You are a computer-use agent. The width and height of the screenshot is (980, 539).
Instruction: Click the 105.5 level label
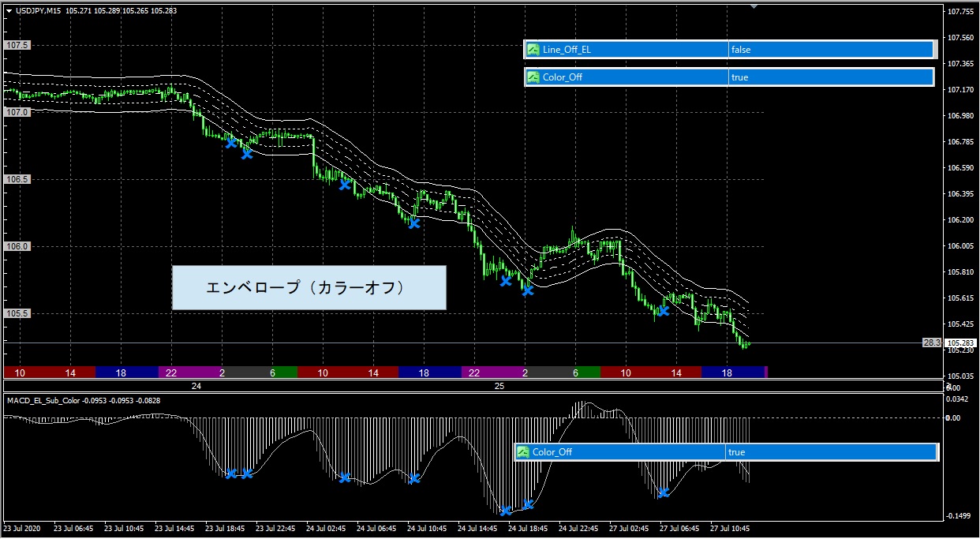click(x=17, y=314)
